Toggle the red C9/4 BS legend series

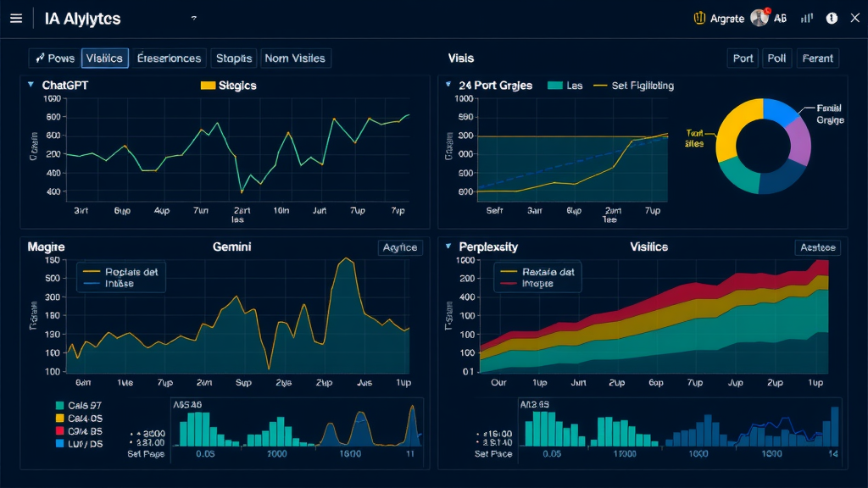tap(59, 430)
